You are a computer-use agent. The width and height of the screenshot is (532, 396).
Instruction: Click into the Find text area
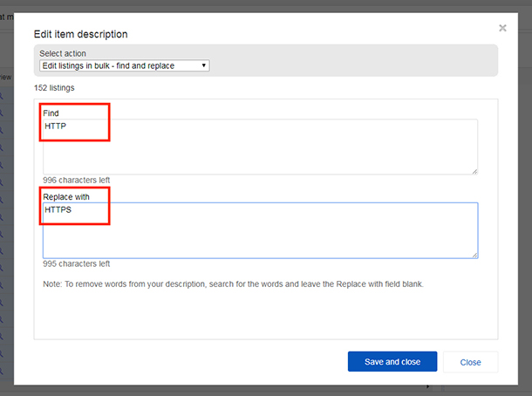pyautogui.click(x=260, y=147)
